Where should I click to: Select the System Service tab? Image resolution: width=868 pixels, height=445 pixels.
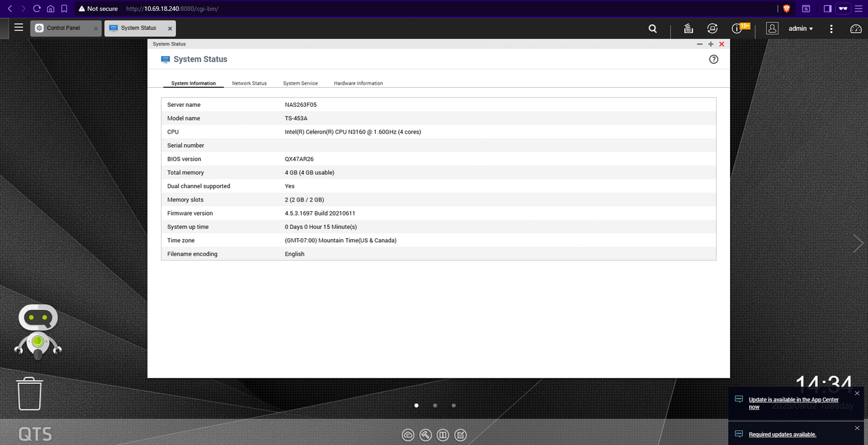coord(300,83)
